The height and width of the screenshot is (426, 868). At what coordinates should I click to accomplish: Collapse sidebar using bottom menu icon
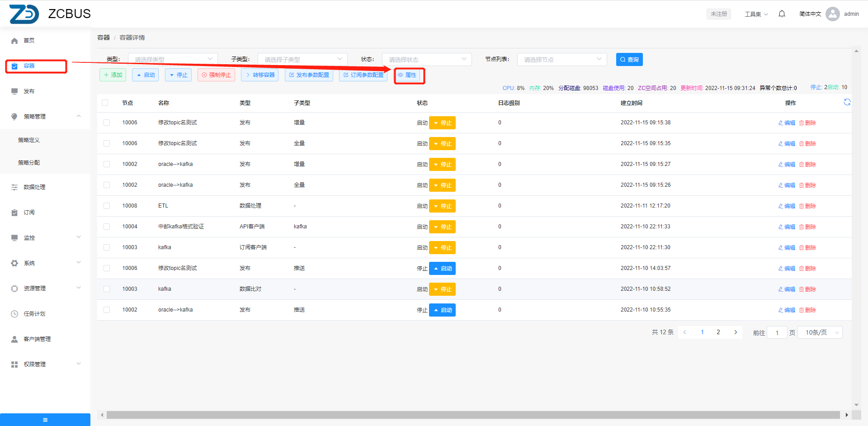pyautogui.click(x=45, y=420)
